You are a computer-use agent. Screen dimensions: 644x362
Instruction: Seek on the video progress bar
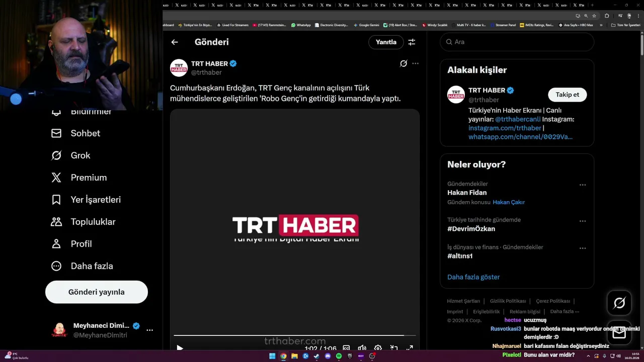tap(295, 335)
